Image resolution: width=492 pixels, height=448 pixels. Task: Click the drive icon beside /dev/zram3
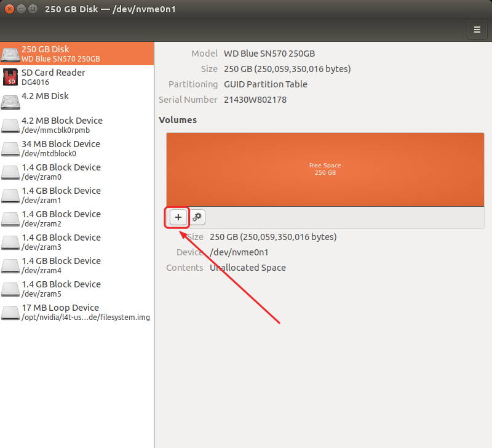(10, 242)
